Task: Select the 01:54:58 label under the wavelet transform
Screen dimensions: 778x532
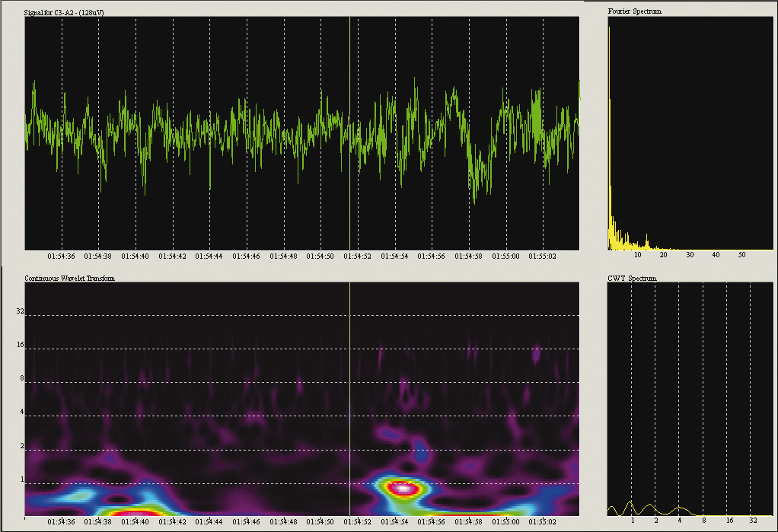Action: coord(468,522)
